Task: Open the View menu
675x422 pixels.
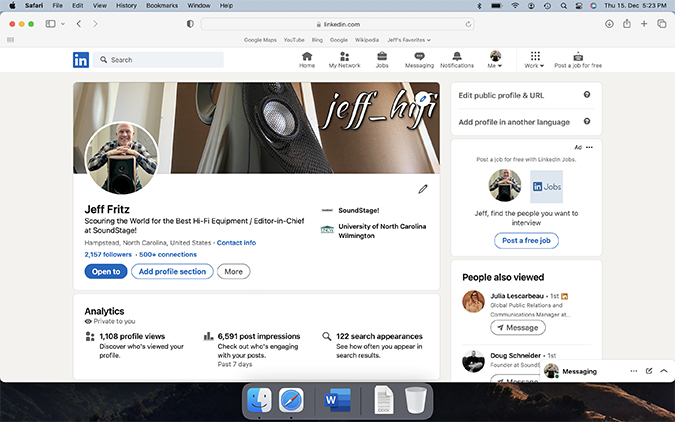Action: 99,6
